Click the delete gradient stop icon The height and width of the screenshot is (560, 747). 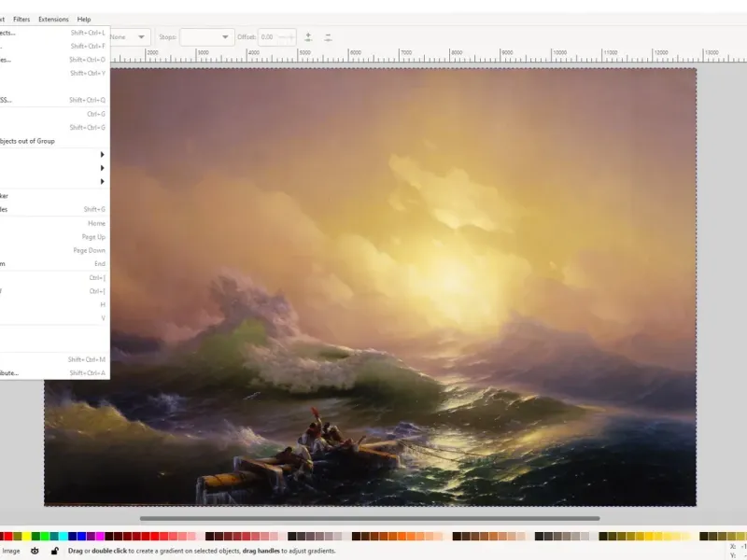(328, 37)
